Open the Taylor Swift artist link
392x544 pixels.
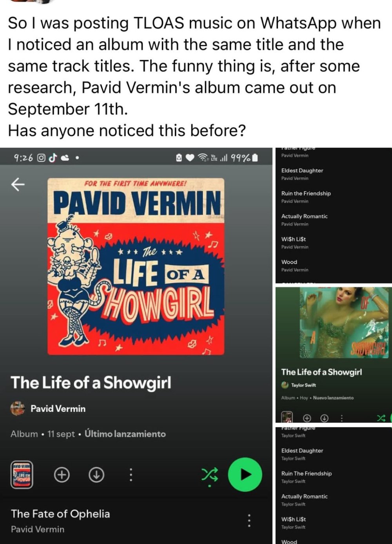[299, 385]
